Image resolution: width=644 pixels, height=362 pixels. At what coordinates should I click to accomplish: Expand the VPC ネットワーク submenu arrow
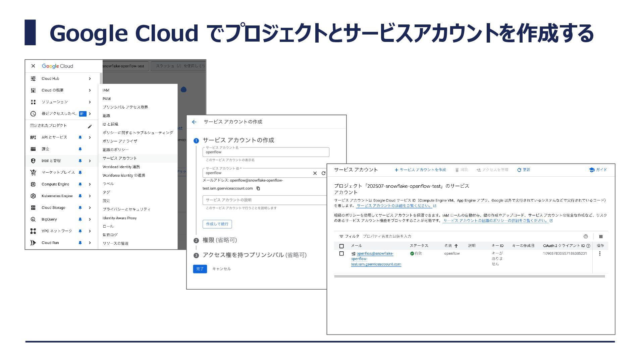(x=90, y=231)
